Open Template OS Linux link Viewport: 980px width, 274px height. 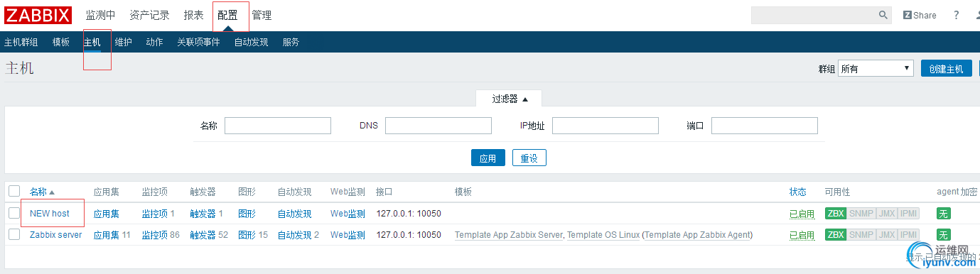(x=603, y=234)
